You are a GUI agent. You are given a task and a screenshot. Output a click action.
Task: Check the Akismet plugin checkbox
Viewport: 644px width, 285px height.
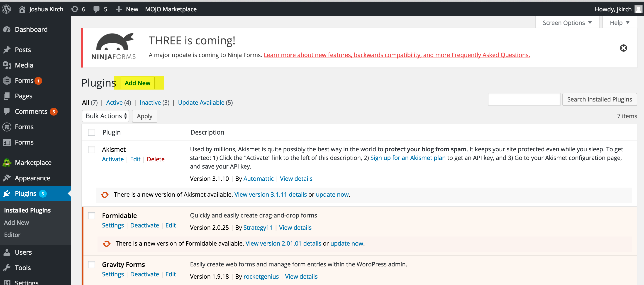point(92,149)
